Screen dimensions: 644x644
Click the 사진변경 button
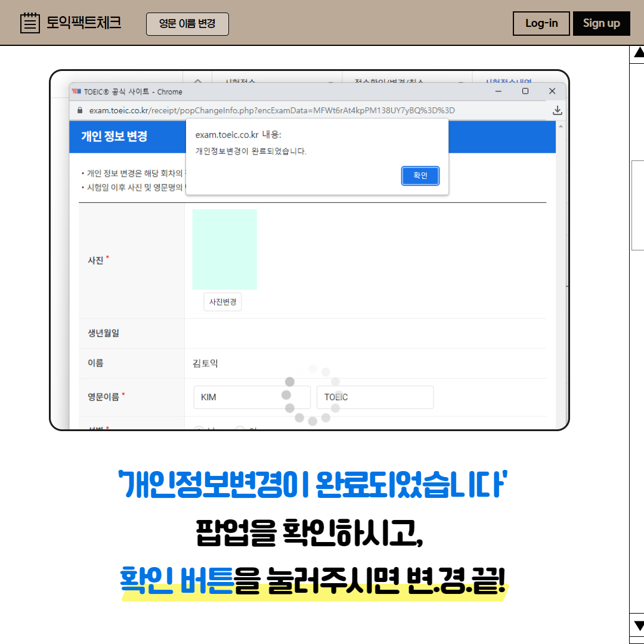(222, 302)
